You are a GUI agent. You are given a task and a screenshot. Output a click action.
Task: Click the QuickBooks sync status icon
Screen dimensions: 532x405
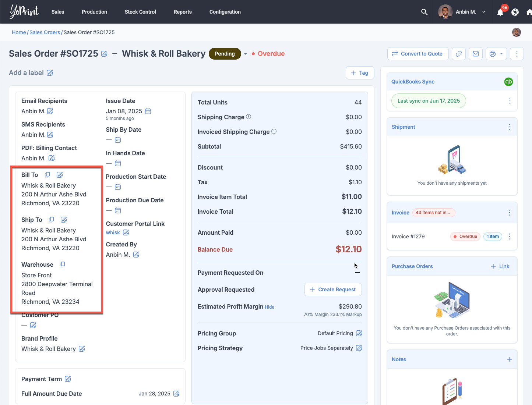pos(508,82)
